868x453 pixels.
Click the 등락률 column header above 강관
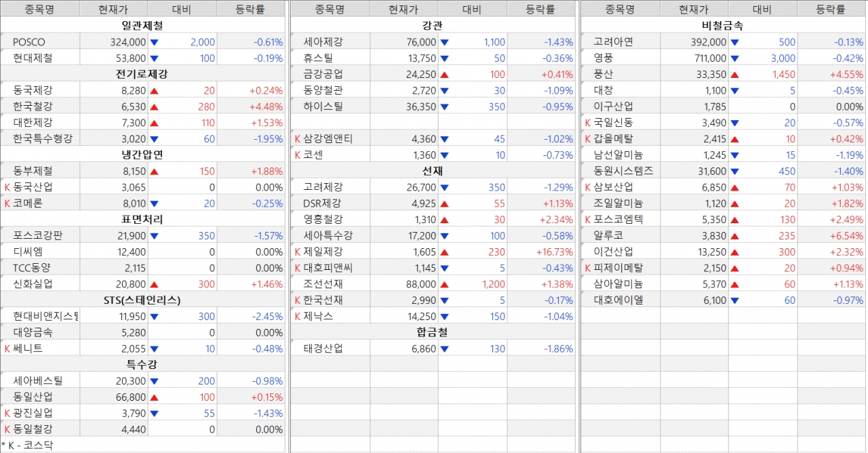[x=540, y=9]
